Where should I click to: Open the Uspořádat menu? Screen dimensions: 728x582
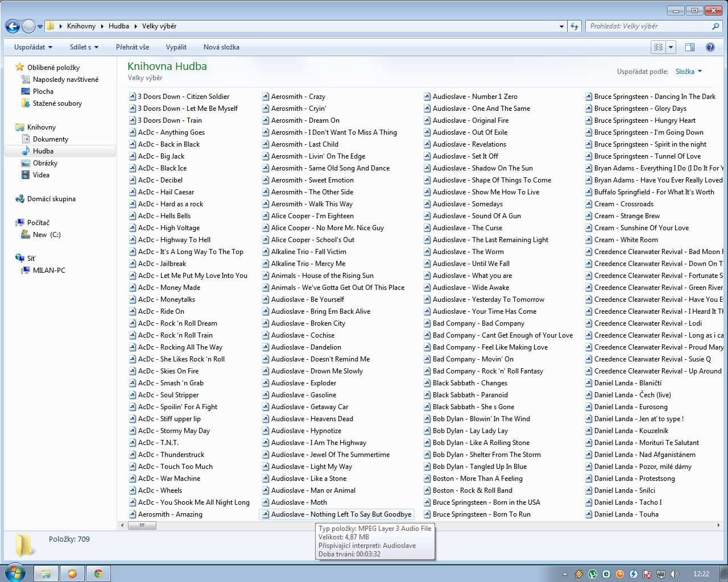pyautogui.click(x=34, y=47)
